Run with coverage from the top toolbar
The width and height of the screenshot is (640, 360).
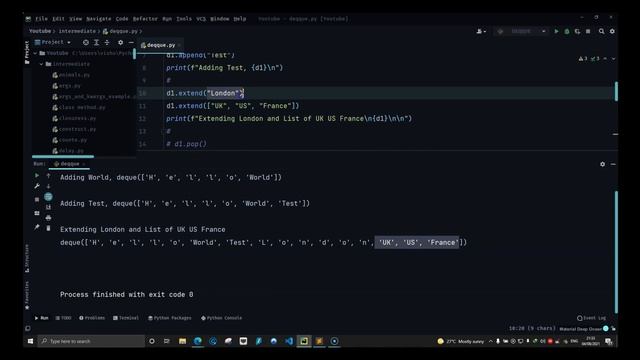click(x=577, y=31)
